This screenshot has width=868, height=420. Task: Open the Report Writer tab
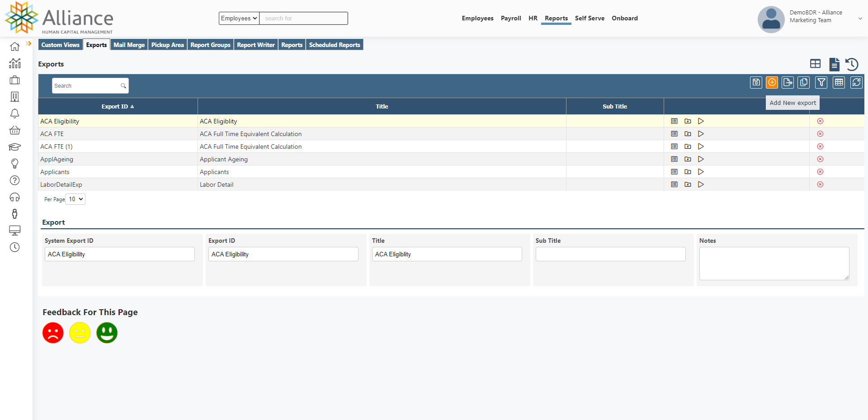[256, 45]
